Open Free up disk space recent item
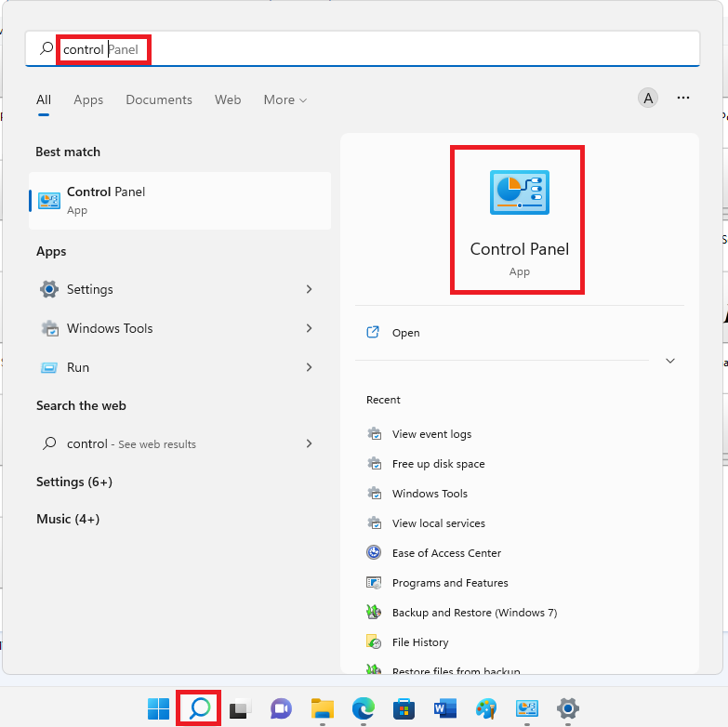The width and height of the screenshot is (728, 727). coord(438,464)
